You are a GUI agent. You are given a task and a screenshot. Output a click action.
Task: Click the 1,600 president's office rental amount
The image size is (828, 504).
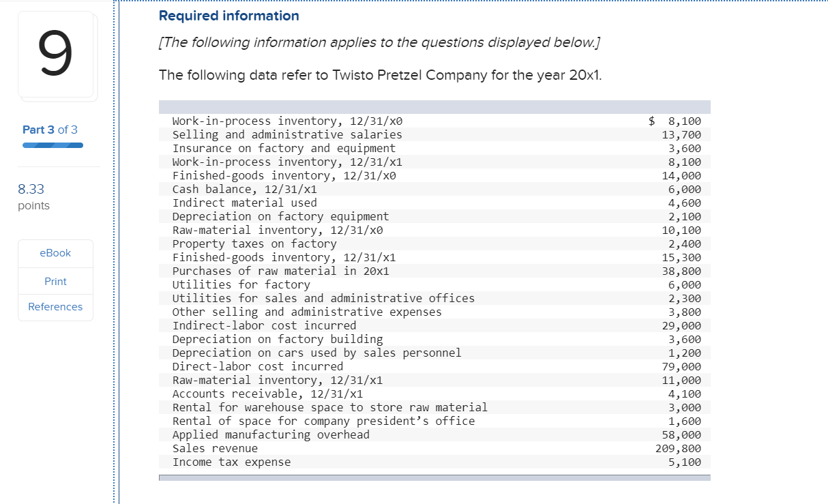coord(685,421)
